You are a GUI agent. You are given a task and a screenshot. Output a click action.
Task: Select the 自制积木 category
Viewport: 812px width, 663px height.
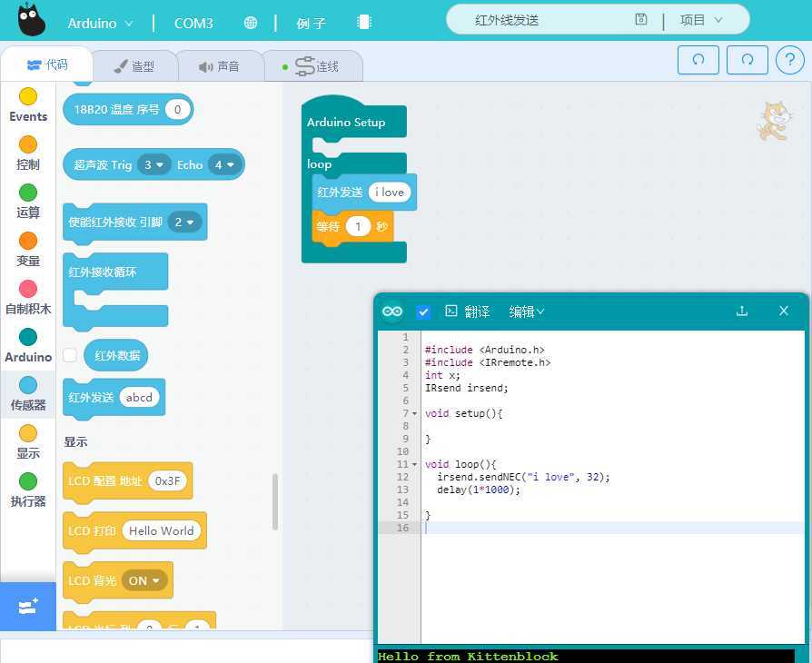(28, 298)
